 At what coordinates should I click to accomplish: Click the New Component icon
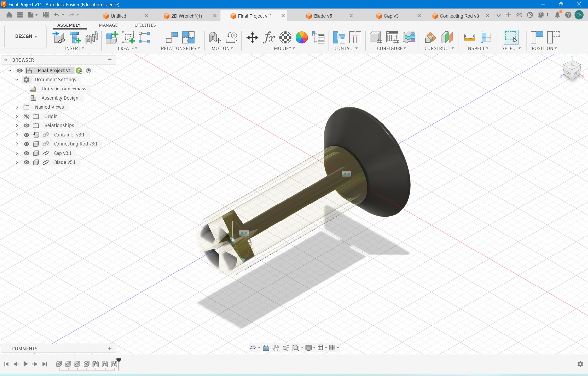pyautogui.click(x=112, y=38)
